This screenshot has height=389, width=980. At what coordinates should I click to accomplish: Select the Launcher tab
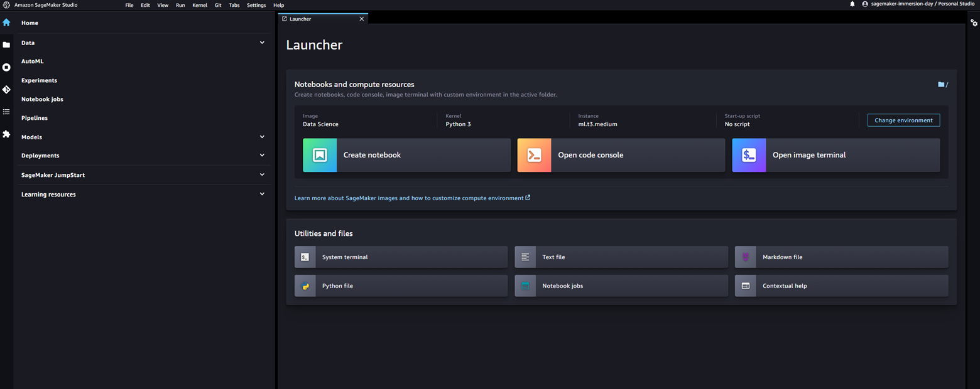click(323, 19)
